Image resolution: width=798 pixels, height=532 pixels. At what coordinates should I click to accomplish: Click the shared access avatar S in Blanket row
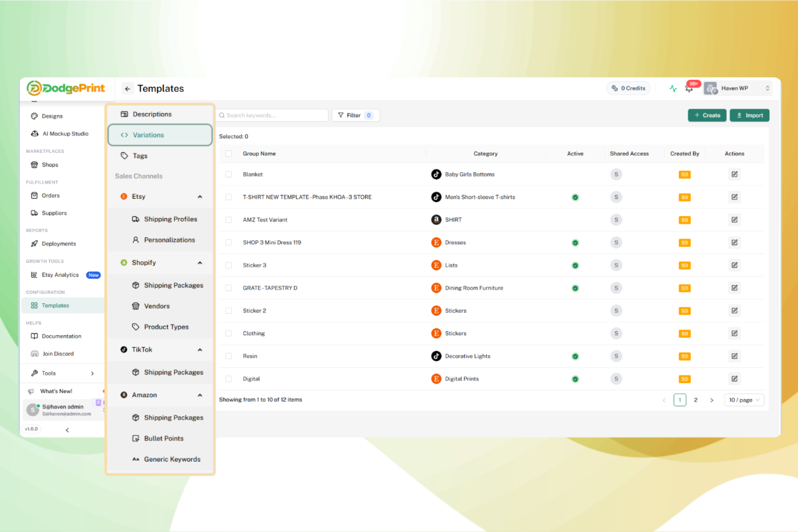(616, 174)
